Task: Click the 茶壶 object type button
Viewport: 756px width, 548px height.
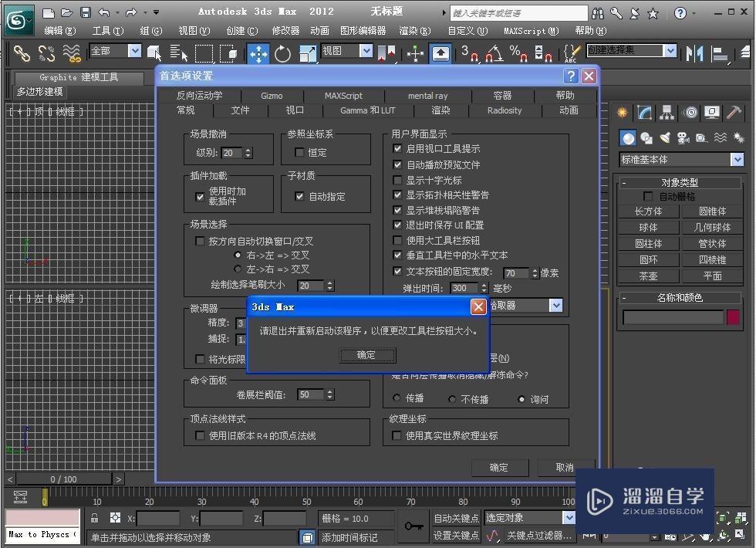Action: click(x=648, y=276)
